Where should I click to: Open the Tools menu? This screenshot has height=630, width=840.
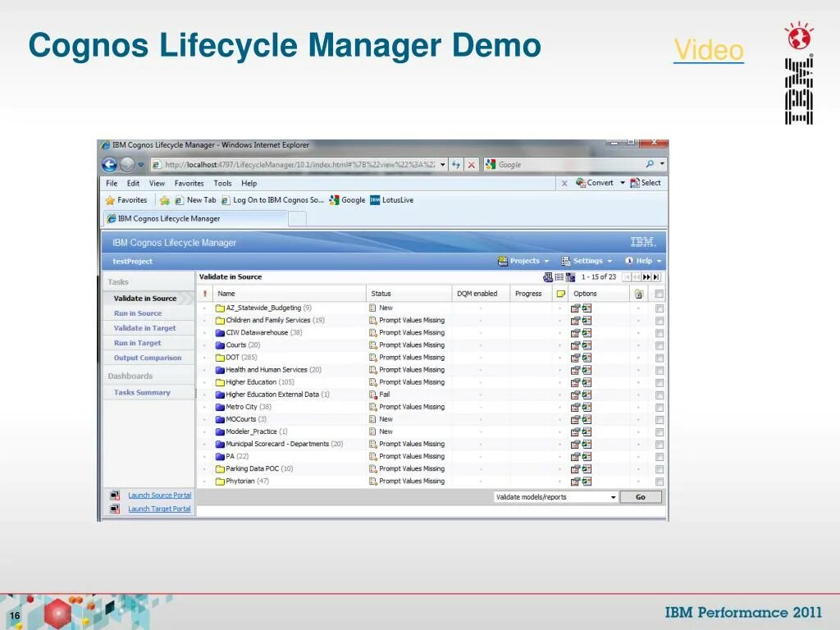pyautogui.click(x=223, y=183)
